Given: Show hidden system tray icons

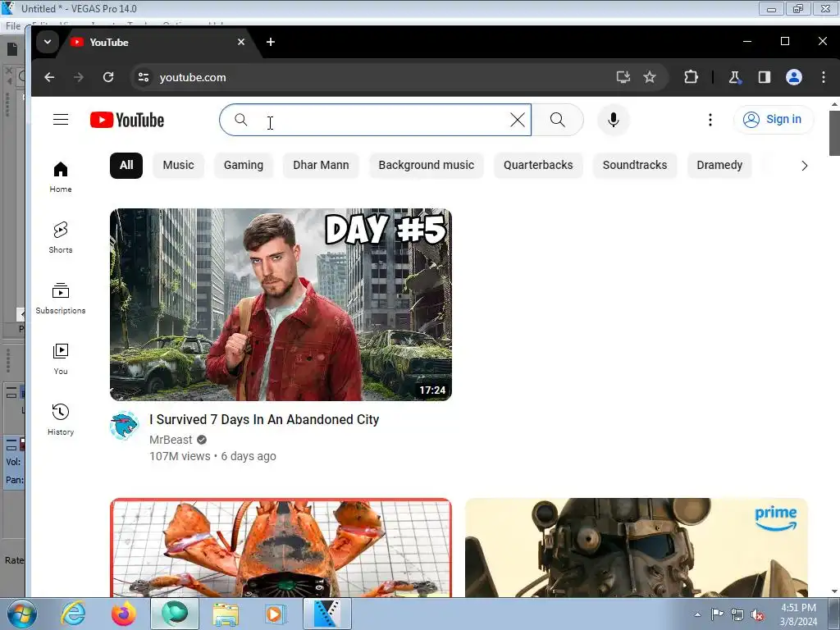Looking at the screenshot, I should 697,614.
